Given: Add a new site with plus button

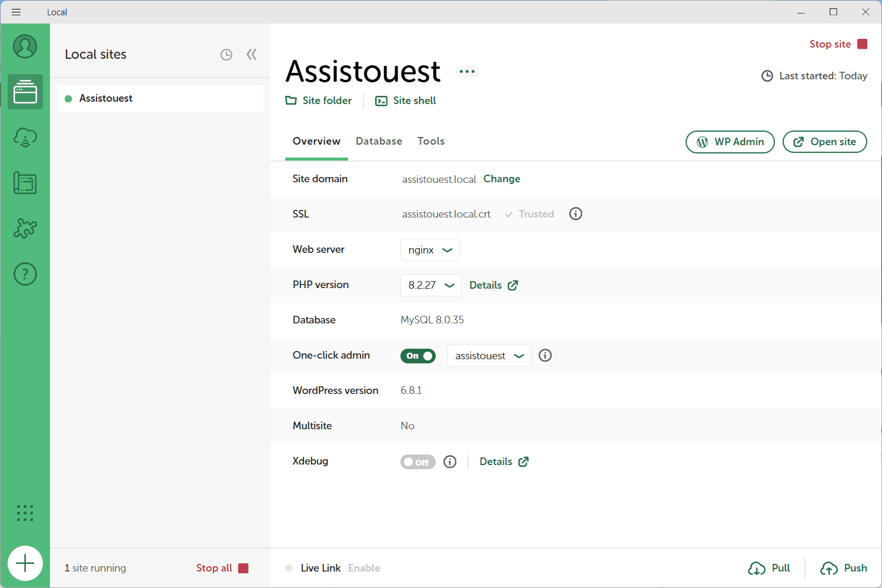Looking at the screenshot, I should tap(25, 563).
